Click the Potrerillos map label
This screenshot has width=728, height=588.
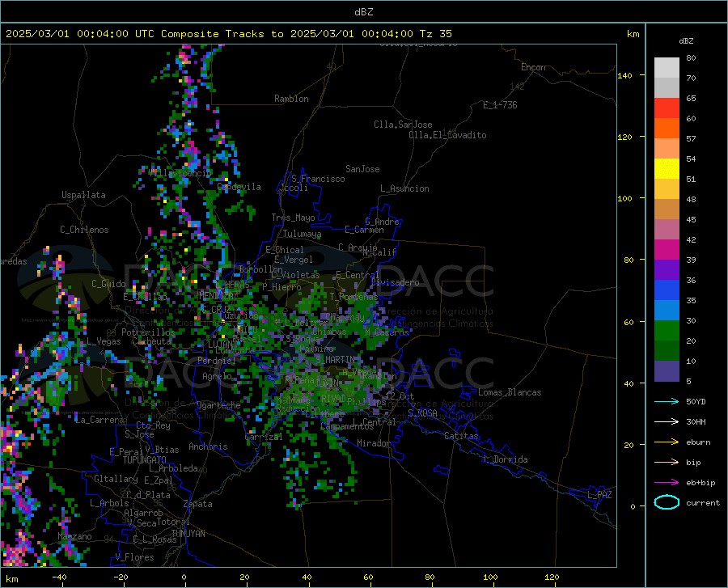148,332
